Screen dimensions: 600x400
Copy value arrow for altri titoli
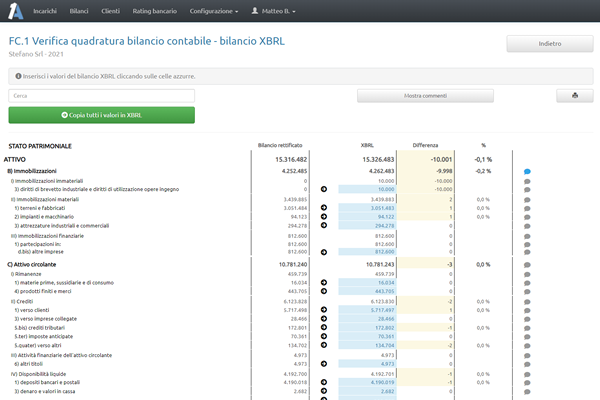click(324, 364)
